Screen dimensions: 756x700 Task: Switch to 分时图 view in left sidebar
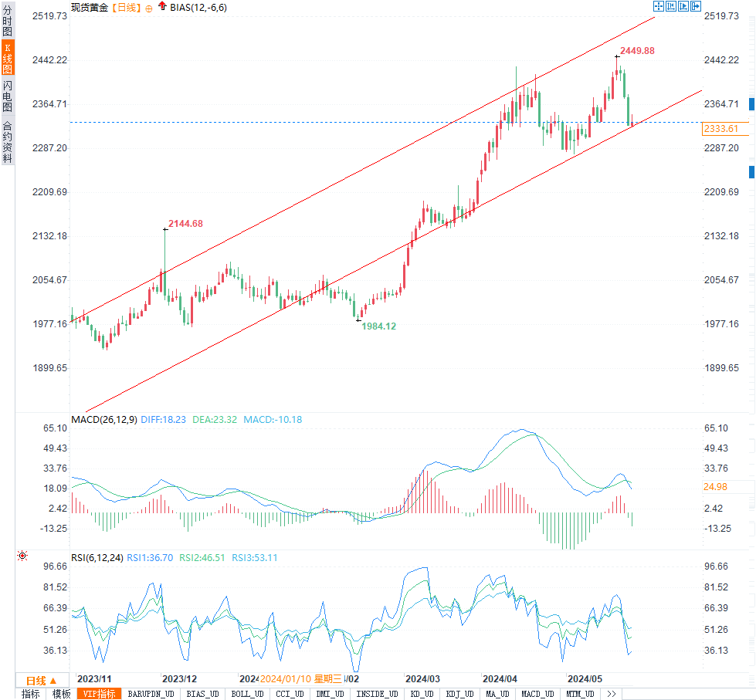[x=7, y=22]
